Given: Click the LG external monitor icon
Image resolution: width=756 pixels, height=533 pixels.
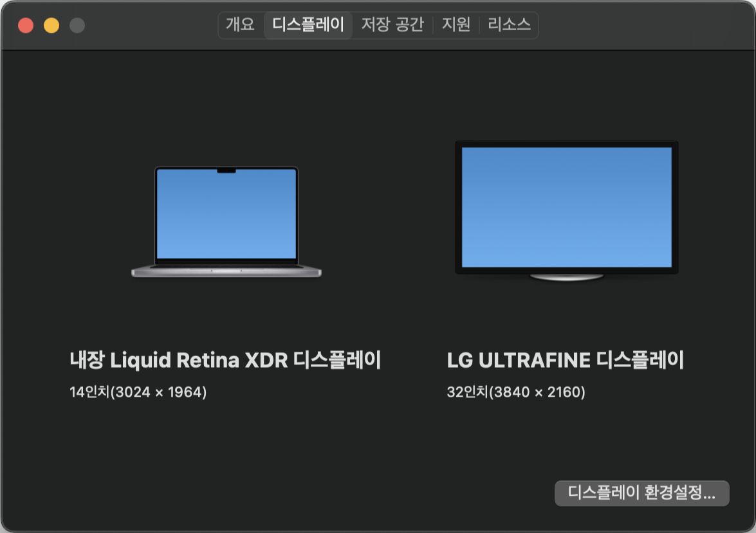Looking at the screenshot, I should click(567, 211).
